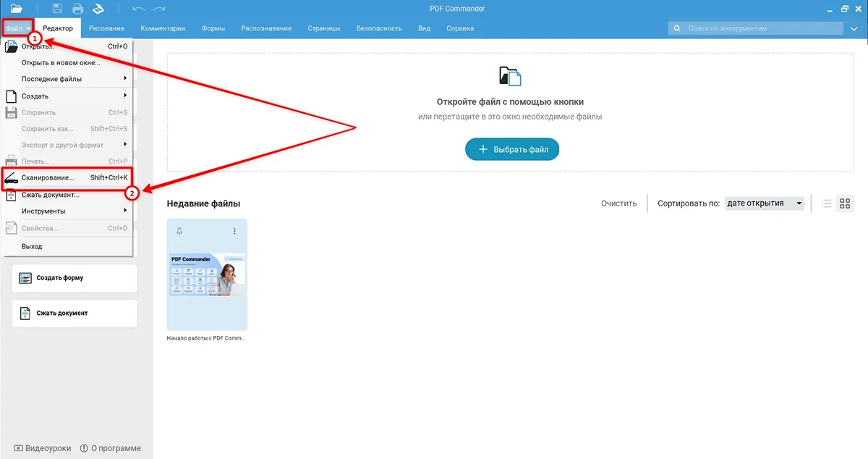Click the save diskette icon in top toolbar
Image resolution: width=868 pixels, height=459 pixels.
click(57, 9)
